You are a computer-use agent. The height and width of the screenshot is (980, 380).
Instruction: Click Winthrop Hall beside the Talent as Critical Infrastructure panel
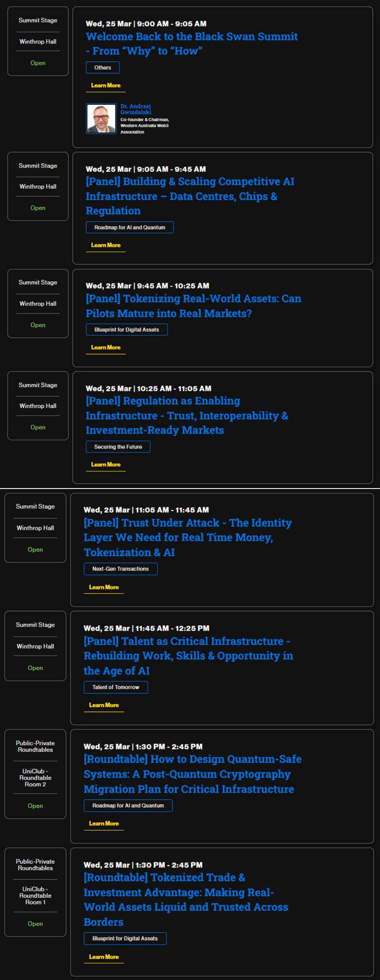click(x=35, y=646)
